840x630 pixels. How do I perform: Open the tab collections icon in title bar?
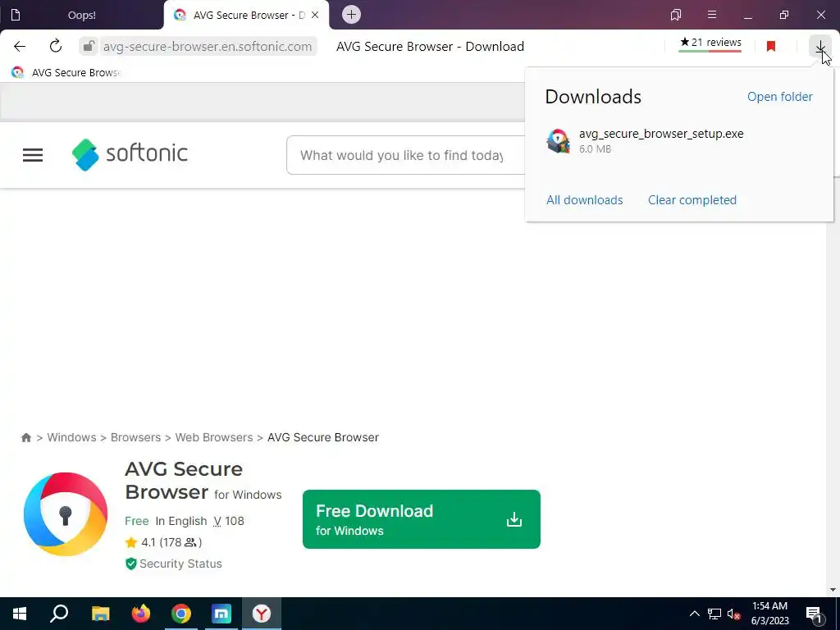(676, 15)
